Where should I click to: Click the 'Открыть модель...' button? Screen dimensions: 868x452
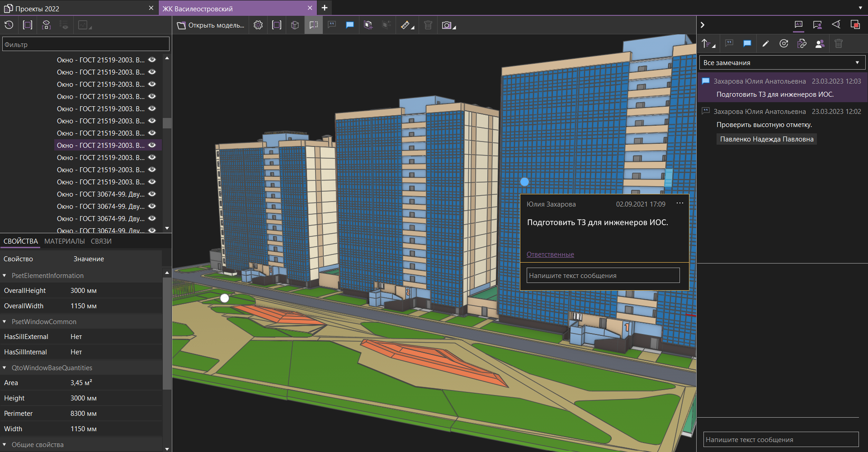[211, 25]
